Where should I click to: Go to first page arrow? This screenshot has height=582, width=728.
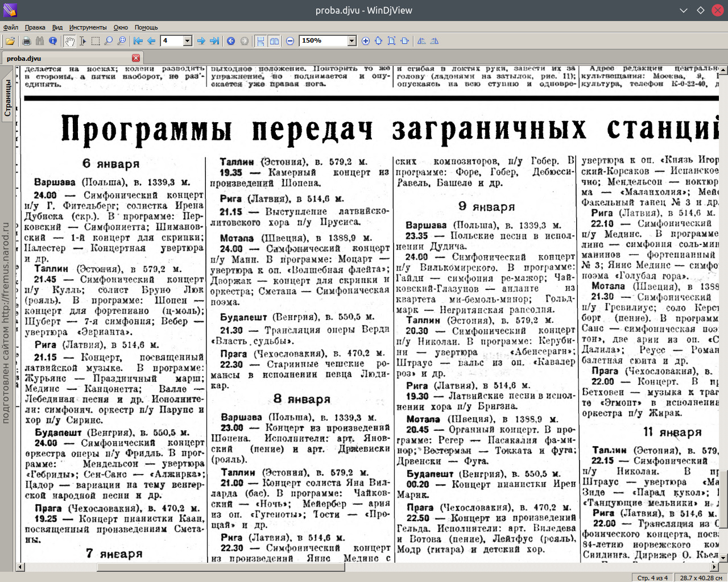pos(138,41)
